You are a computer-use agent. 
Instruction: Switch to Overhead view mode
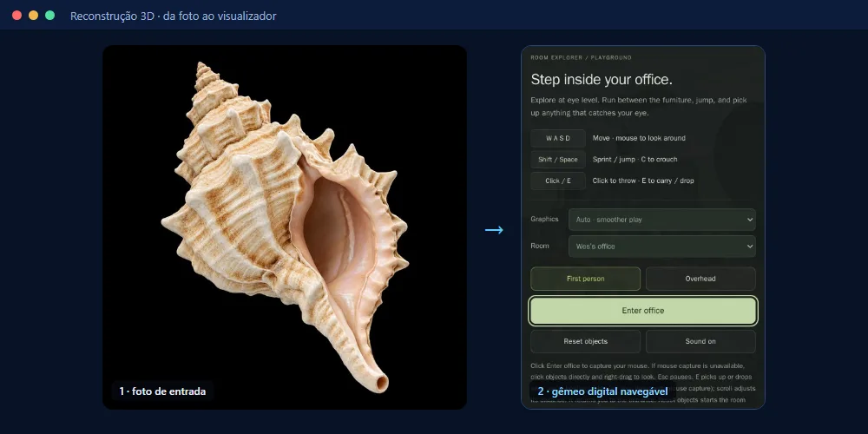(x=700, y=279)
